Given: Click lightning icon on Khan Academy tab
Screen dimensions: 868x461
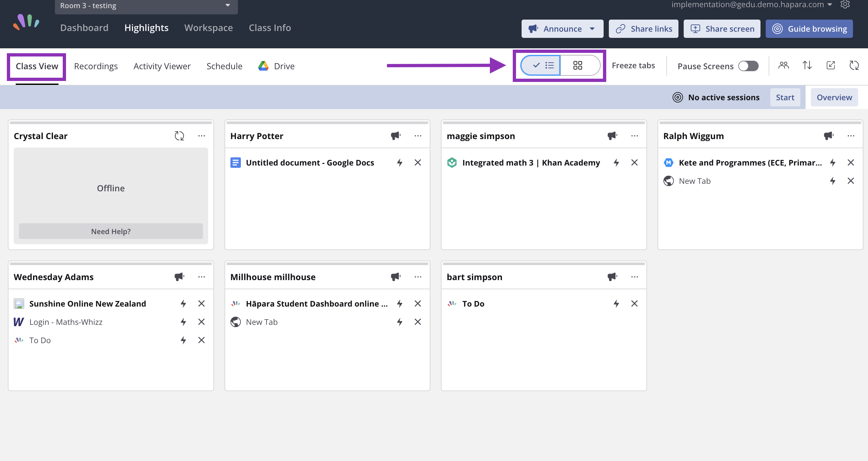Looking at the screenshot, I should [616, 163].
